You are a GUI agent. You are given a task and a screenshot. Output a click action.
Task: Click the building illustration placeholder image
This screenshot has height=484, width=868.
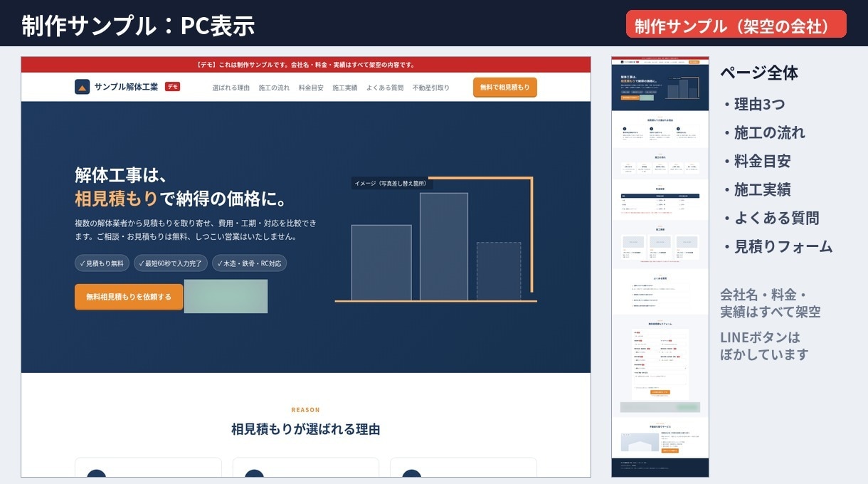pyautogui.click(x=435, y=240)
